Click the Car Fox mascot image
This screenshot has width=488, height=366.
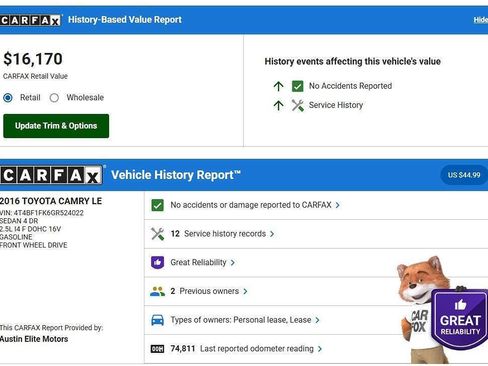click(x=423, y=309)
